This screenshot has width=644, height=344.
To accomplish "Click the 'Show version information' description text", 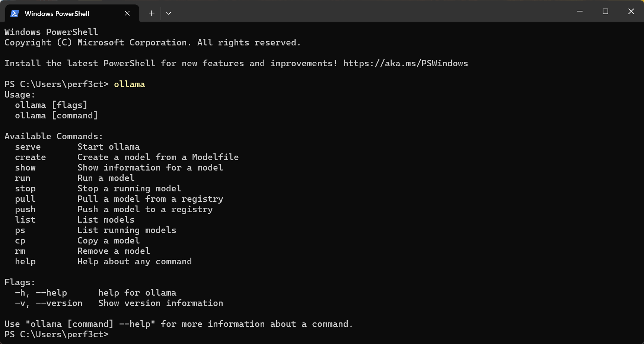I will pos(160,303).
